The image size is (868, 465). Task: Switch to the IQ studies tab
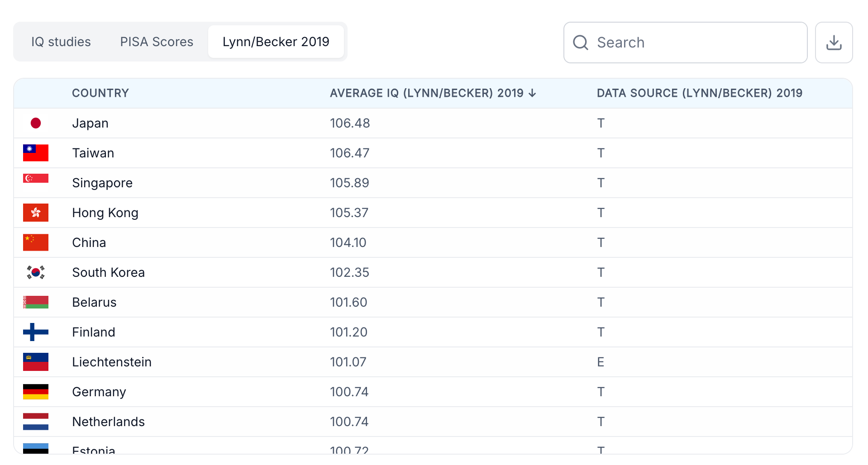[x=61, y=42]
